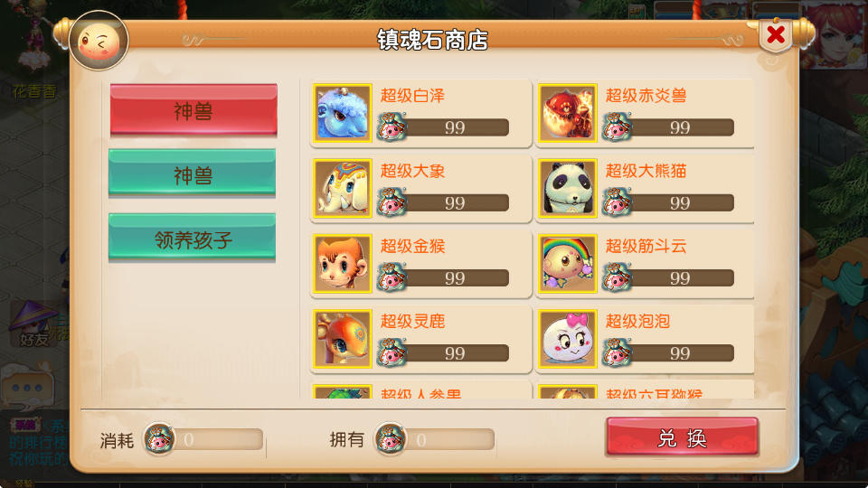Switch to the green 神兽 tab
The image size is (868, 488).
tap(192, 174)
